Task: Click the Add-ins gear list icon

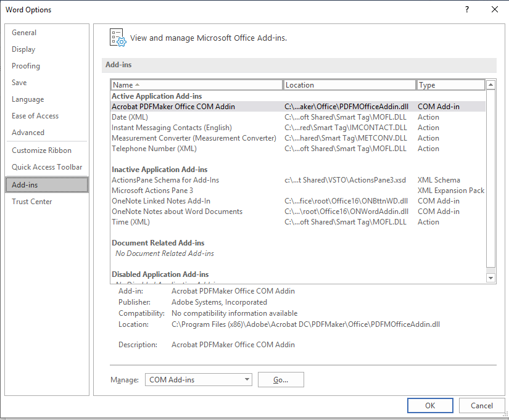Action: (117, 38)
